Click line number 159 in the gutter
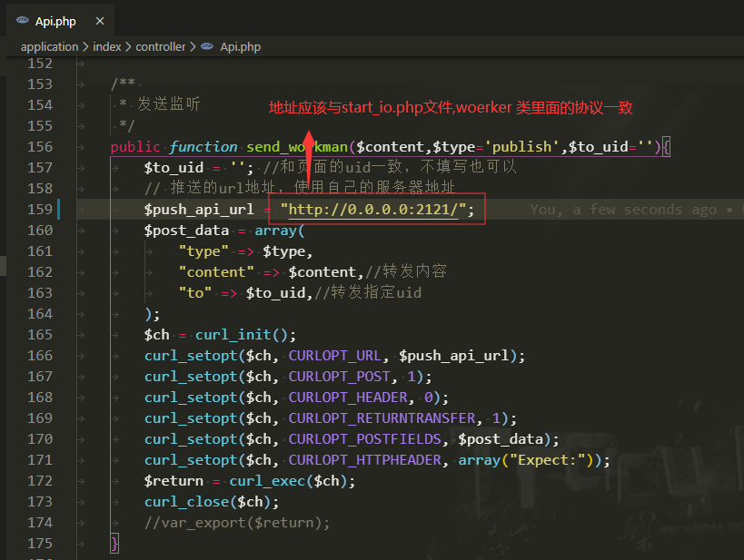The width and height of the screenshot is (744, 560). coord(40,210)
